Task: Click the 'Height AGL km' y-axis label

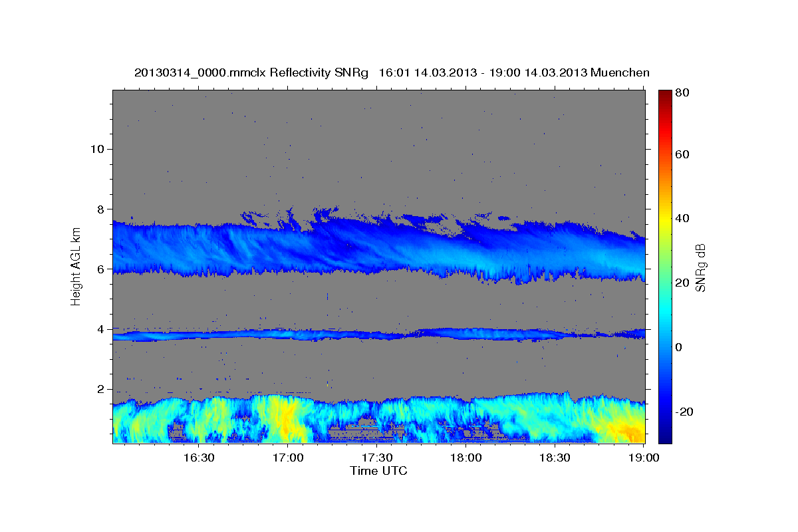Action: [76, 267]
